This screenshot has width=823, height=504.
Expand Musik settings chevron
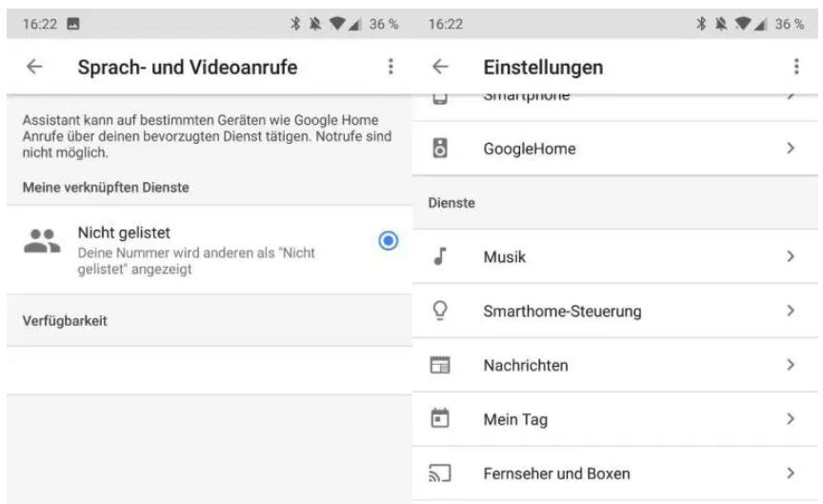tap(791, 256)
